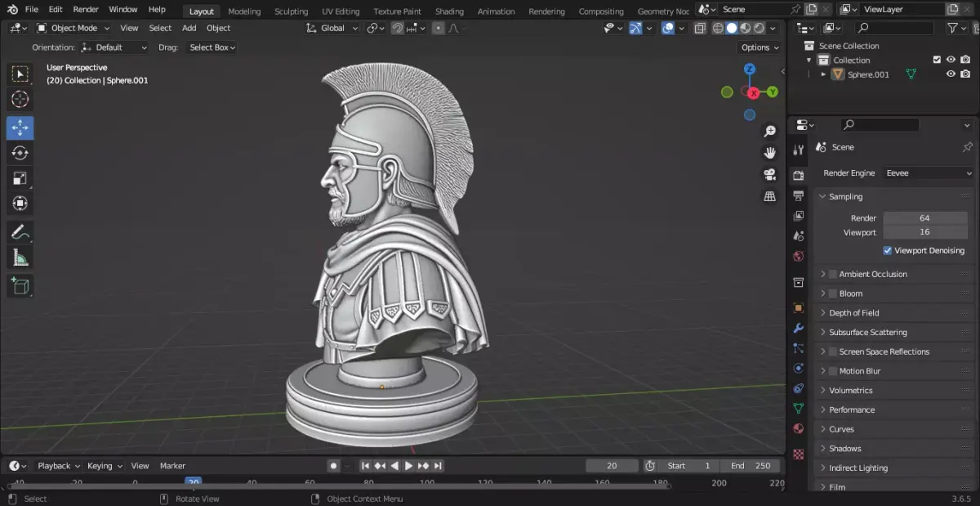980x506 pixels.
Task: Open the Modifier wrench properties tab
Action: pyautogui.click(x=799, y=329)
